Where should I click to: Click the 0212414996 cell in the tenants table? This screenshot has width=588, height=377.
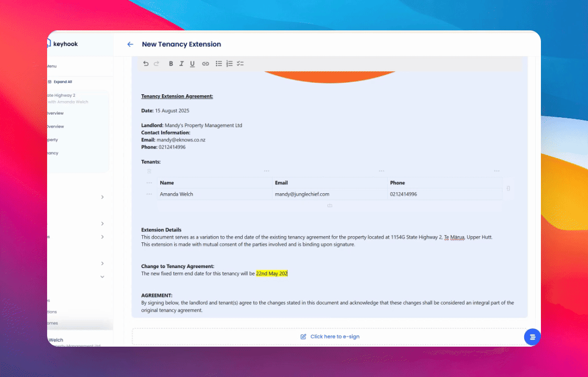coord(445,194)
